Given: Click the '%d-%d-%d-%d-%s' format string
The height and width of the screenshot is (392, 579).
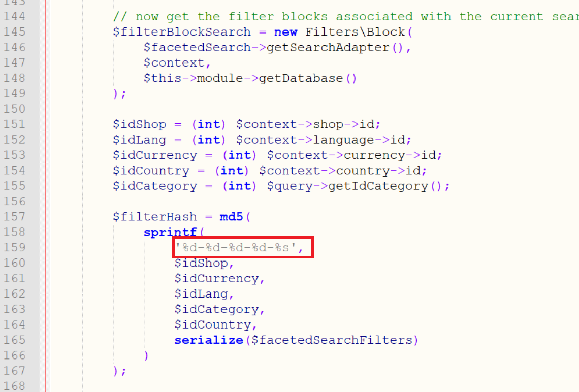Looking at the screenshot, I should pos(235,247).
